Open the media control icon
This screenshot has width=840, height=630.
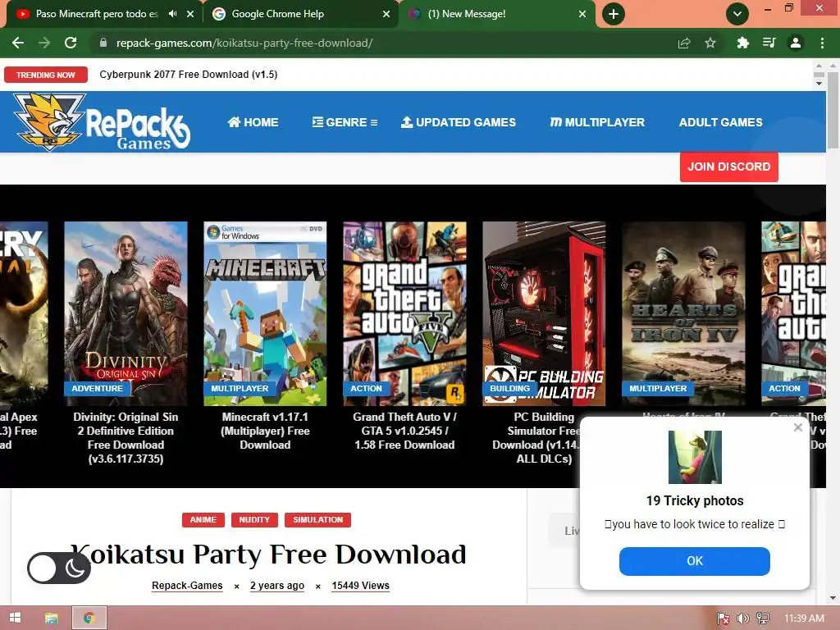pos(769,43)
